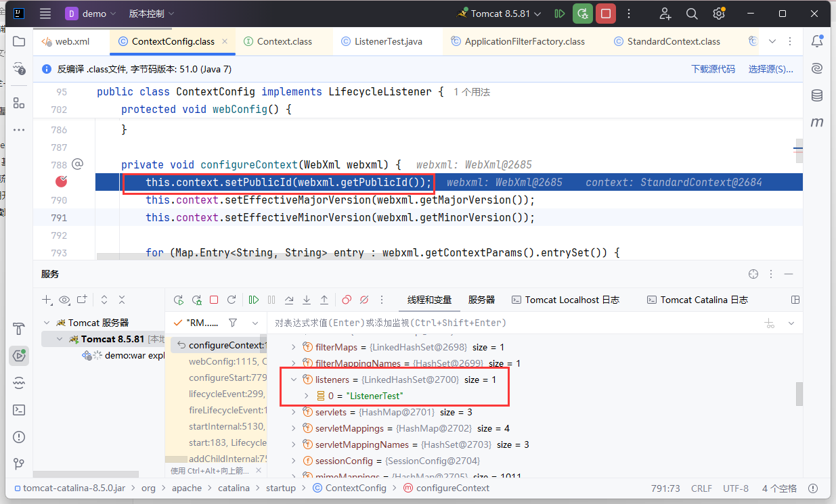Viewport: 836px width, 504px height.
Task: Click the expression evaluation input field
Action: pos(508,323)
